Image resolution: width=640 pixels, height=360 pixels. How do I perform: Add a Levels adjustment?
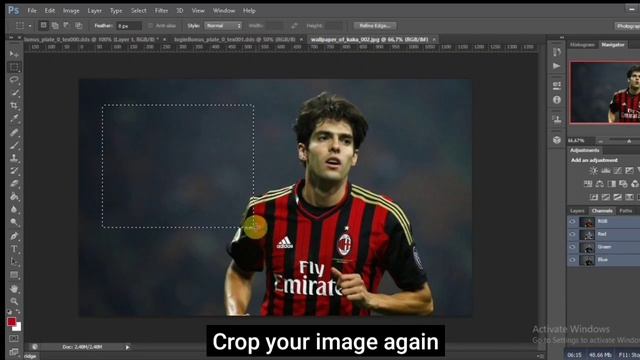pos(606,171)
